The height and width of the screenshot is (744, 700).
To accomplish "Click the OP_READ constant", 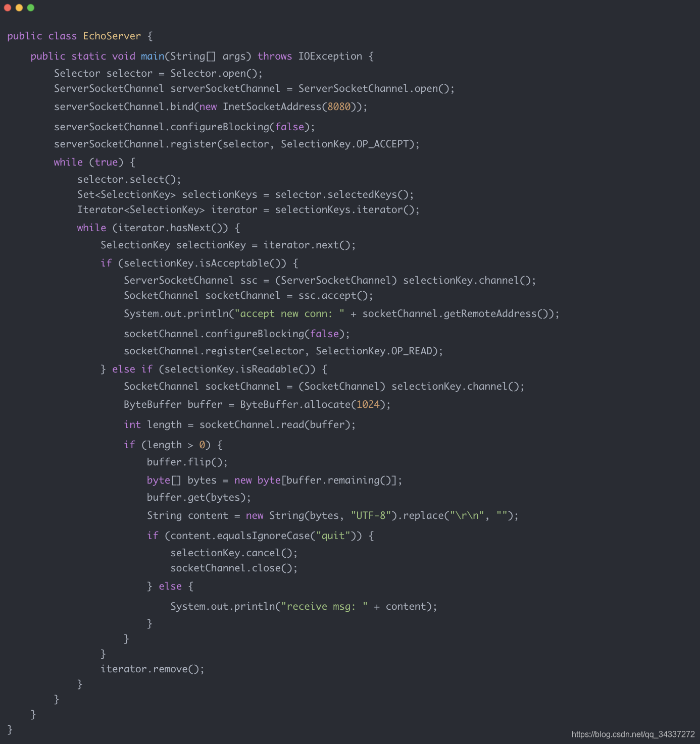I will [x=412, y=351].
